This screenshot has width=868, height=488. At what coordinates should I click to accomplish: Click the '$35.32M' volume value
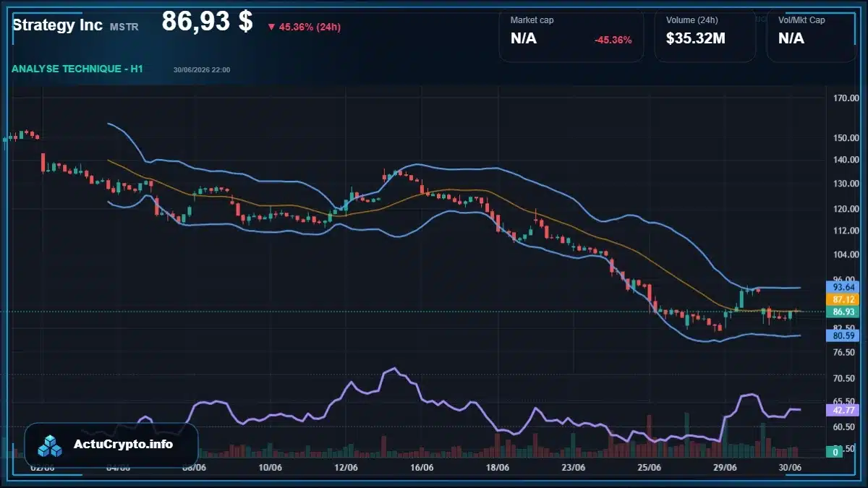[696, 39]
